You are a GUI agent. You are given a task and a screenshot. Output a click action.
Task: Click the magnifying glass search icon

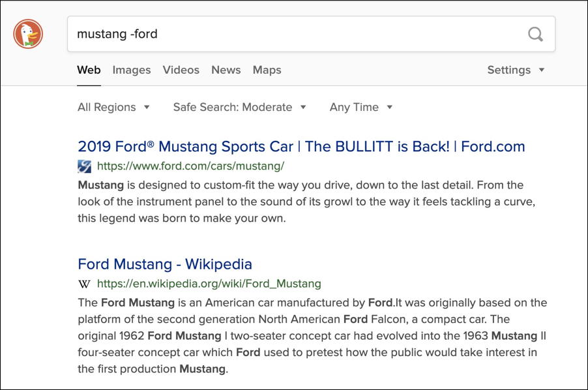(x=535, y=34)
